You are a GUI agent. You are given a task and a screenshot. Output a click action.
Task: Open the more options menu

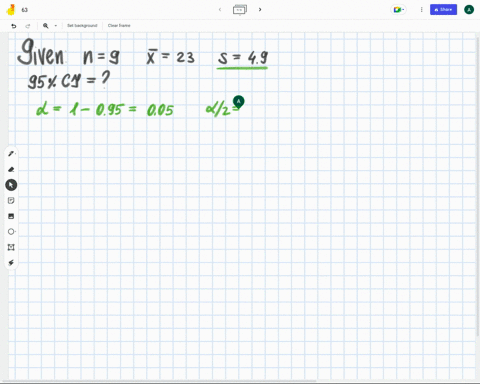click(421, 10)
